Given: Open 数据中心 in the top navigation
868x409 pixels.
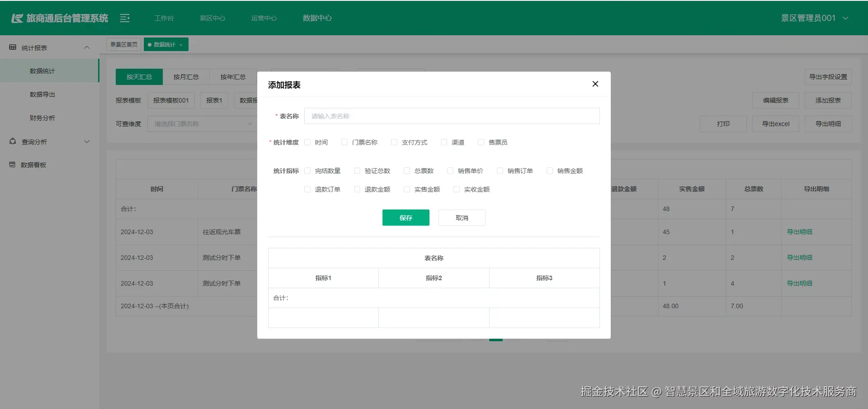Looking at the screenshot, I should click(x=317, y=18).
